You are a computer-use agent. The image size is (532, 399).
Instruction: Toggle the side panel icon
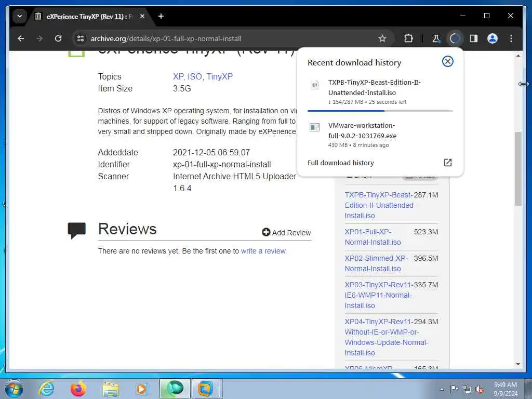474,38
